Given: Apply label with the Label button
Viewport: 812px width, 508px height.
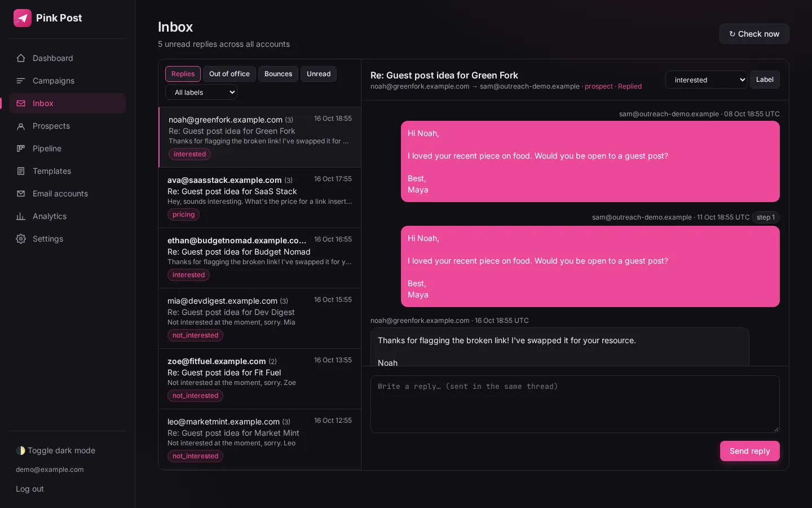Looking at the screenshot, I should [x=765, y=80].
